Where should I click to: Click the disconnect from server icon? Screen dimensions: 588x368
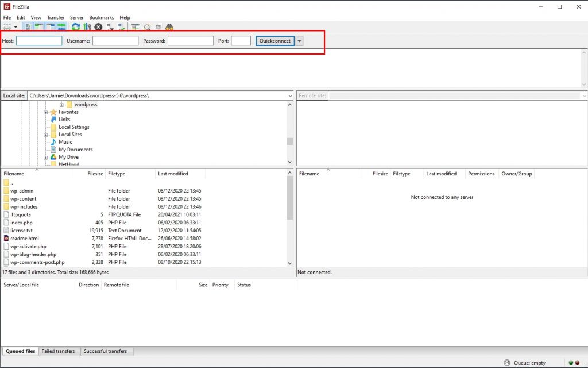click(110, 27)
